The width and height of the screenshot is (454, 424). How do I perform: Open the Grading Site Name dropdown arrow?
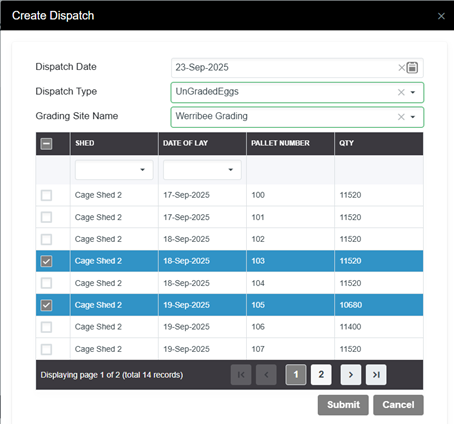tap(413, 117)
